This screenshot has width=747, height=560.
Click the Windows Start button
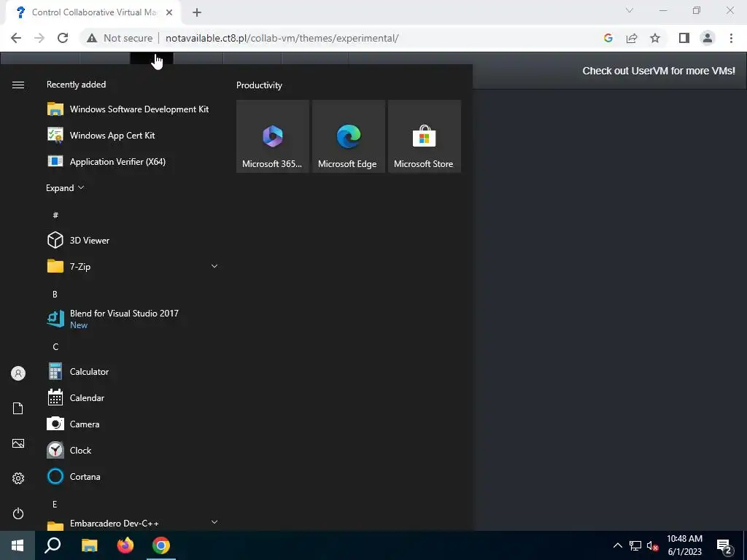[x=18, y=545]
